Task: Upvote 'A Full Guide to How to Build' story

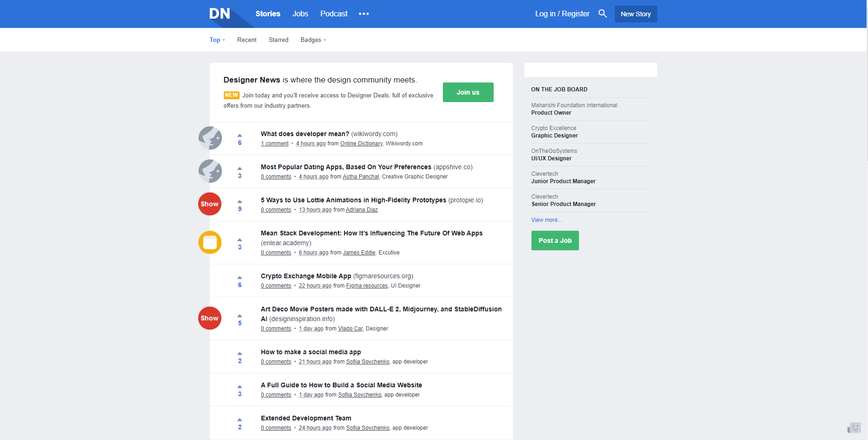Action: pyautogui.click(x=240, y=387)
